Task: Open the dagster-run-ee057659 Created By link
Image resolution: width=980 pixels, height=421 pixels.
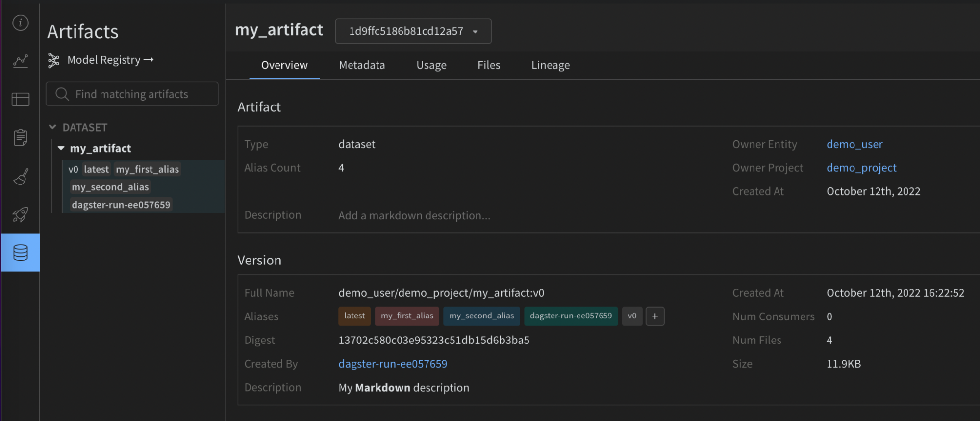Action: [x=393, y=364]
